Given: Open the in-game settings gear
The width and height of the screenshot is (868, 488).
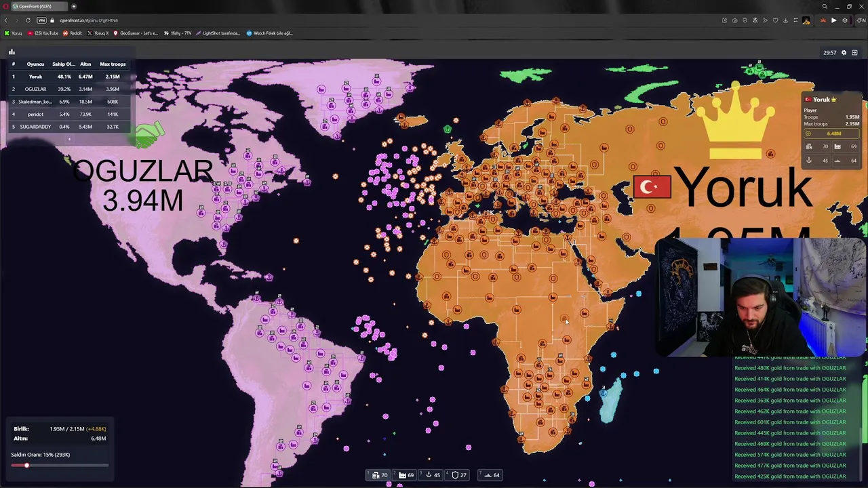Looking at the screenshot, I should point(844,52).
